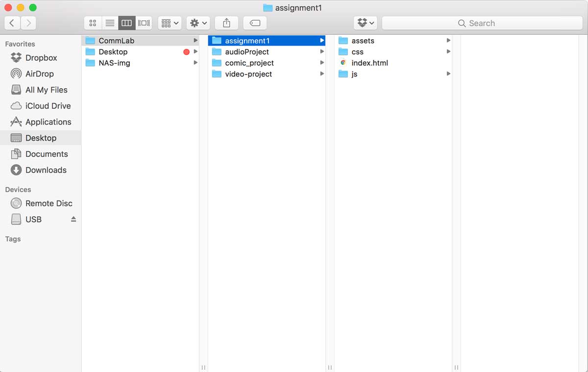Click the Share toolbar button

(226, 23)
